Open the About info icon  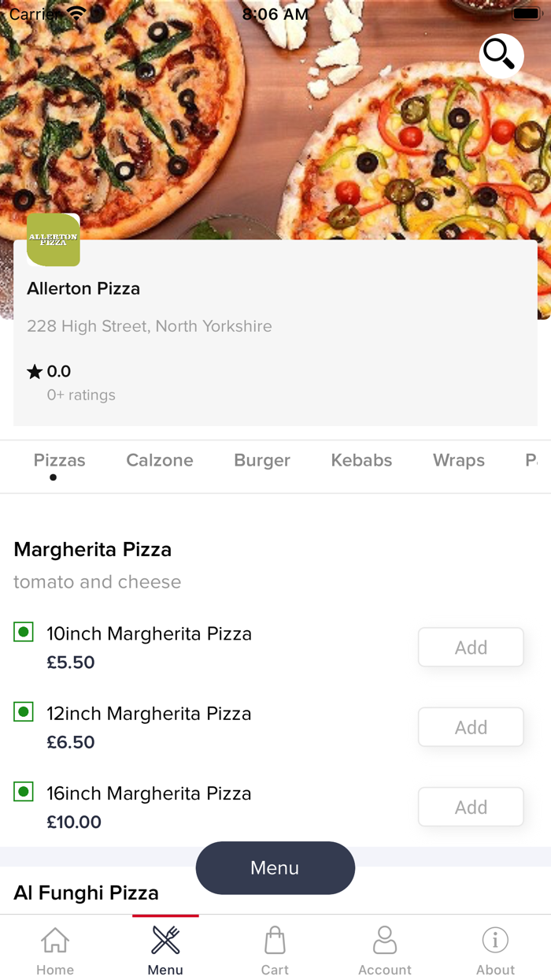[495, 939]
